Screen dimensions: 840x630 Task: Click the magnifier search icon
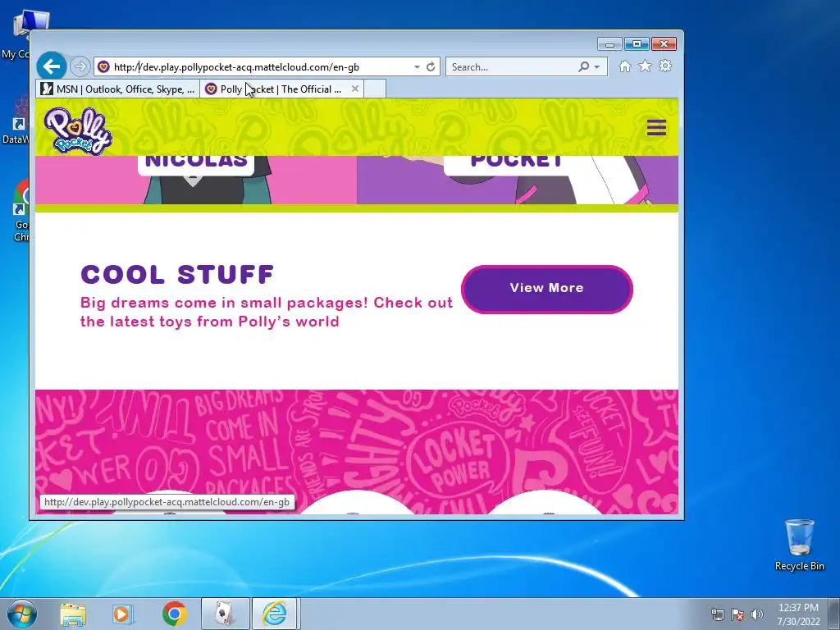(584, 67)
